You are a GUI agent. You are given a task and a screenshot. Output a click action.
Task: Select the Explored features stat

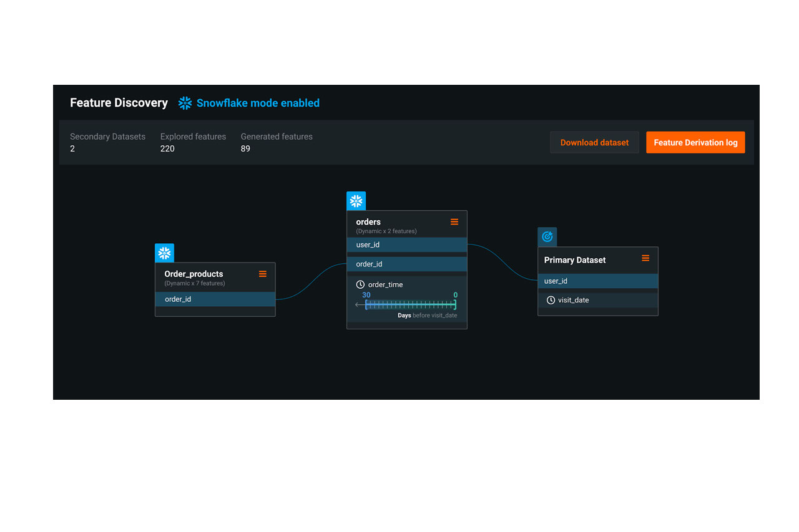click(193, 142)
